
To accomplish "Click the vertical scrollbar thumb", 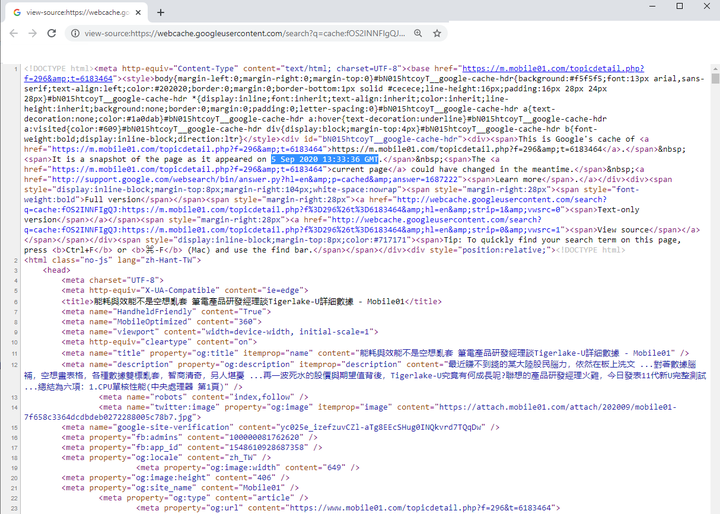I will coord(715,79).
